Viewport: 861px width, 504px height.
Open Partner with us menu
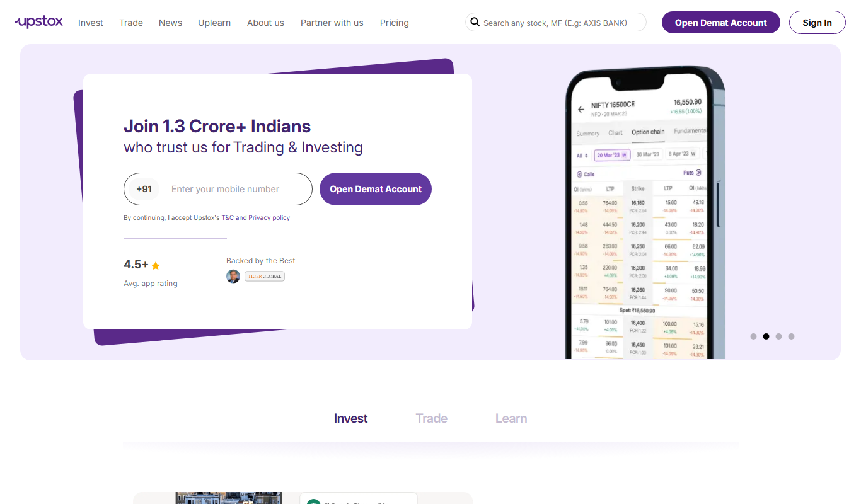332,23
